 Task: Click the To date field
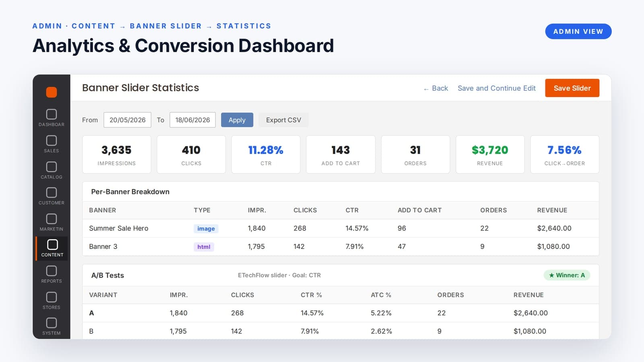(x=192, y=120)
